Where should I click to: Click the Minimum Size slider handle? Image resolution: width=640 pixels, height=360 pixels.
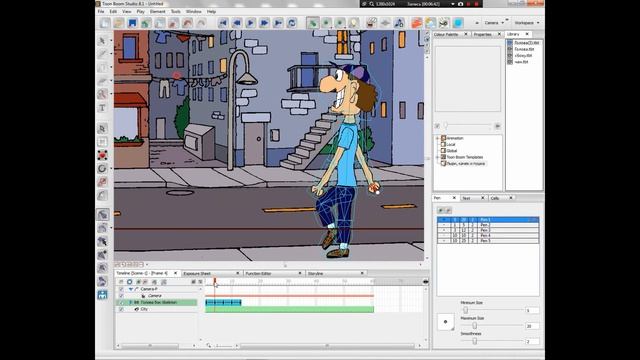pos(465,310)
